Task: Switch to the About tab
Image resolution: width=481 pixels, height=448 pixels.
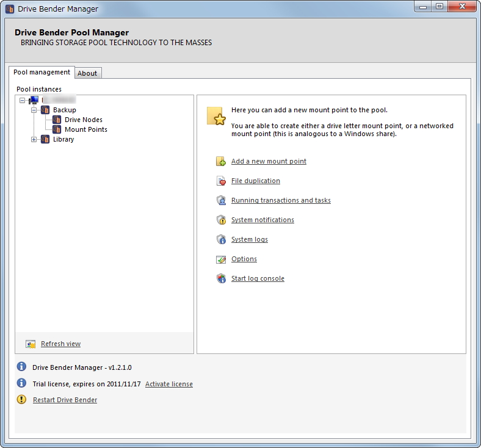Action: [88, 73]
